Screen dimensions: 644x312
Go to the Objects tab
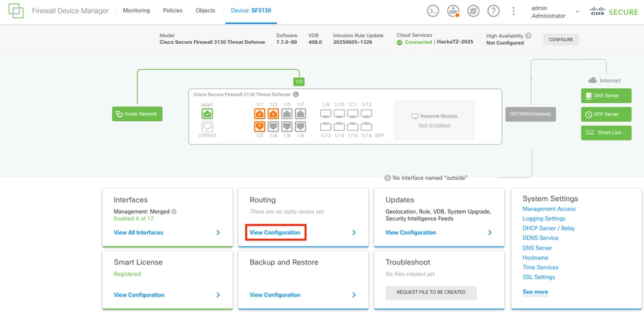[x=205, y=11]
